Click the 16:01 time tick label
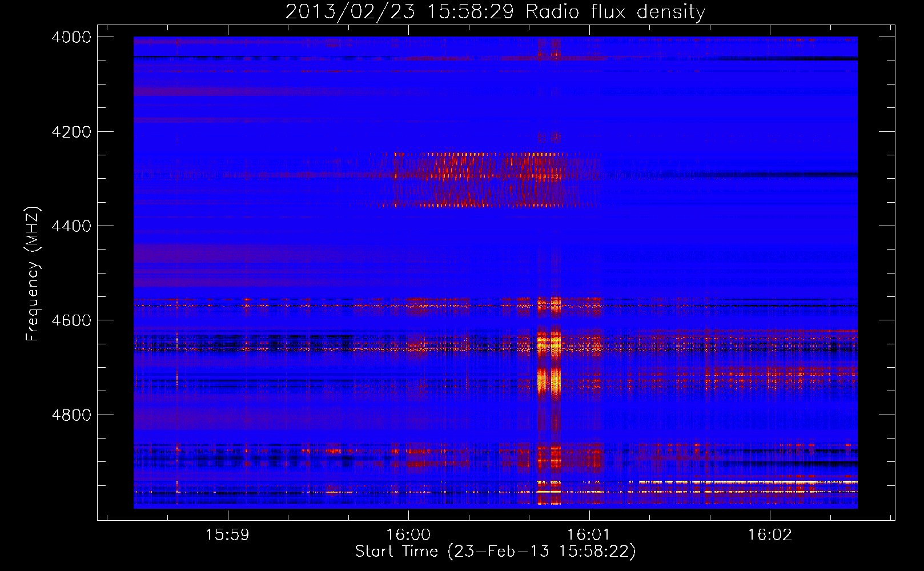The width and height of the screenshot is (924, 571). pos(589,535)
